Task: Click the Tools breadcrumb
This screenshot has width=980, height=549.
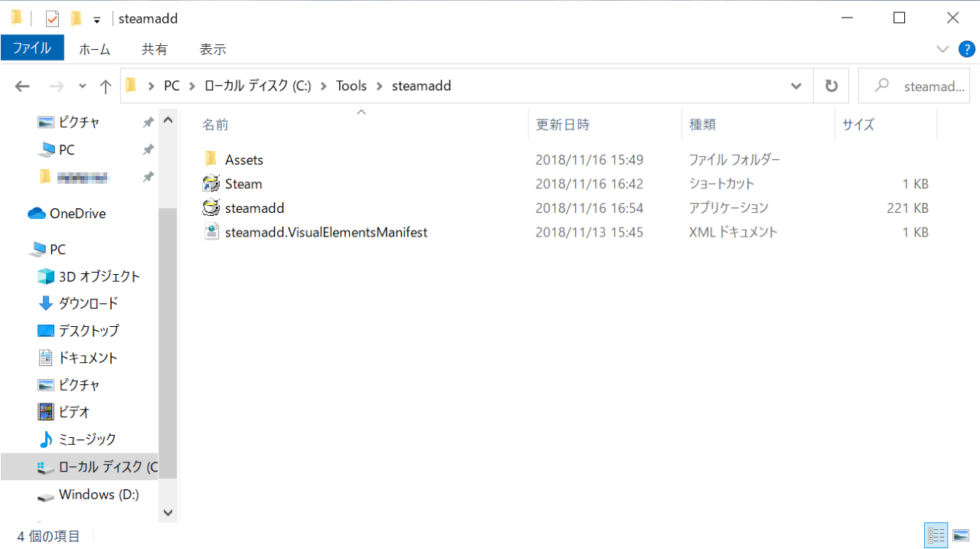Action: [x=351, y=86]
